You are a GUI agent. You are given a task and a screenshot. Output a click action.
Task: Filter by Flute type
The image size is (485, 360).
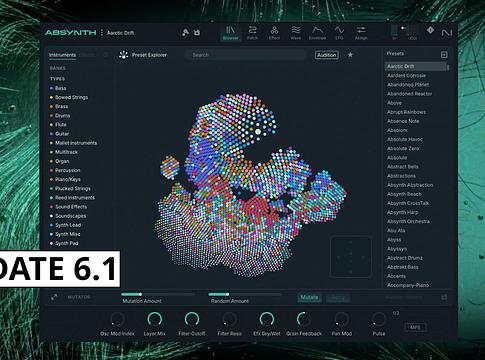click(x=58, y=125)
